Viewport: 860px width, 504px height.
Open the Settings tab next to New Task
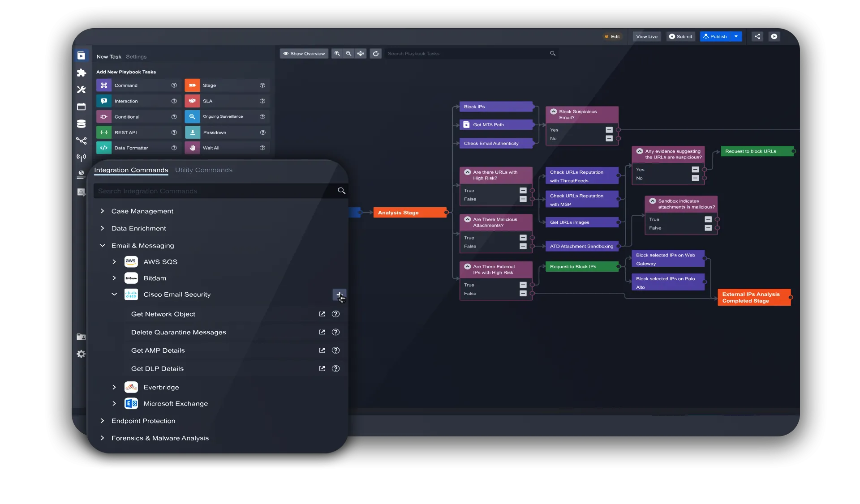pyautogui.click(x=136, y=56)
